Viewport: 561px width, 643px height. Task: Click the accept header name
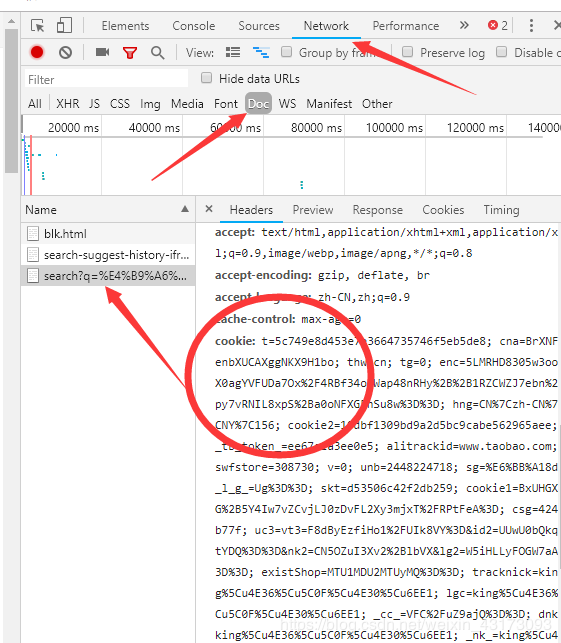click(x=235, y=232)
